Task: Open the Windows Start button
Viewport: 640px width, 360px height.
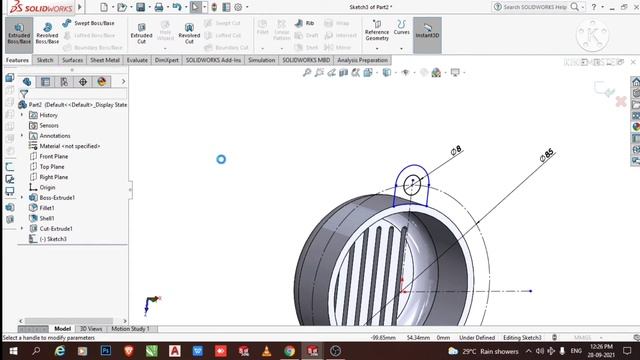Action: point(13,351)
